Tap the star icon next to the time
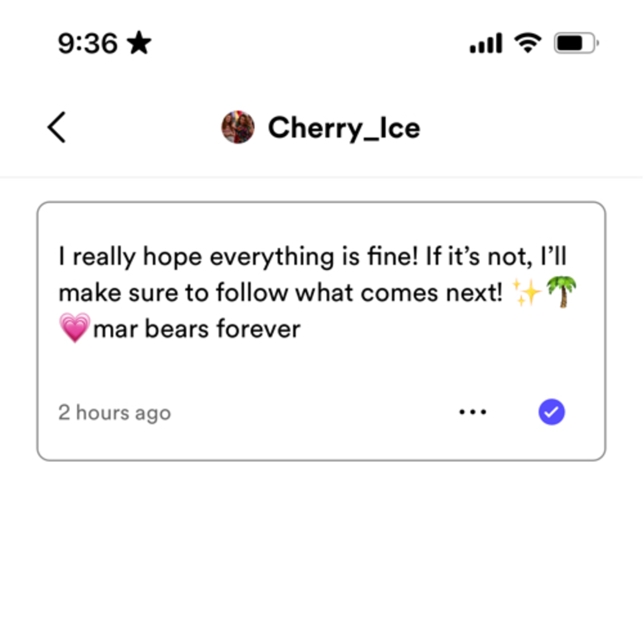The image size is (644, 644). 139,43
